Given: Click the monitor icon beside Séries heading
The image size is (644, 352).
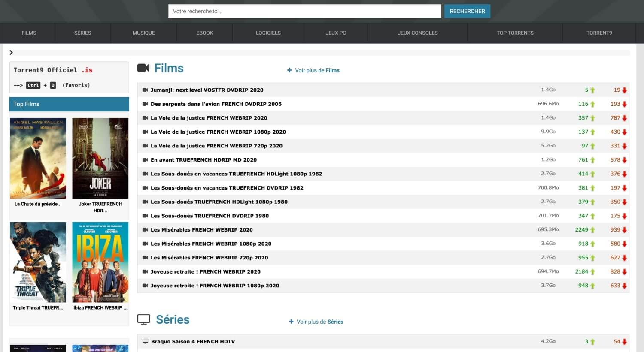Looking at the screenshot, I should (x=144, y=319).
